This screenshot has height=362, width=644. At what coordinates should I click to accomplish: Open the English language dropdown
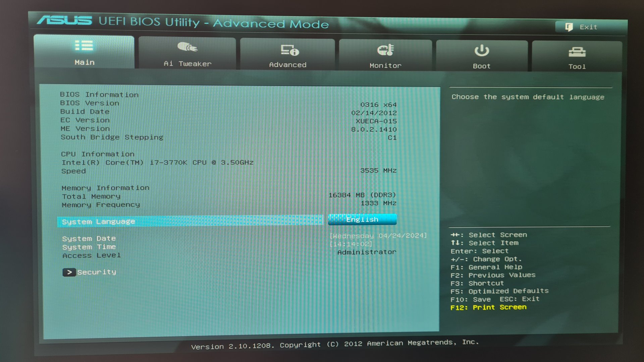(x=362, y=220)
